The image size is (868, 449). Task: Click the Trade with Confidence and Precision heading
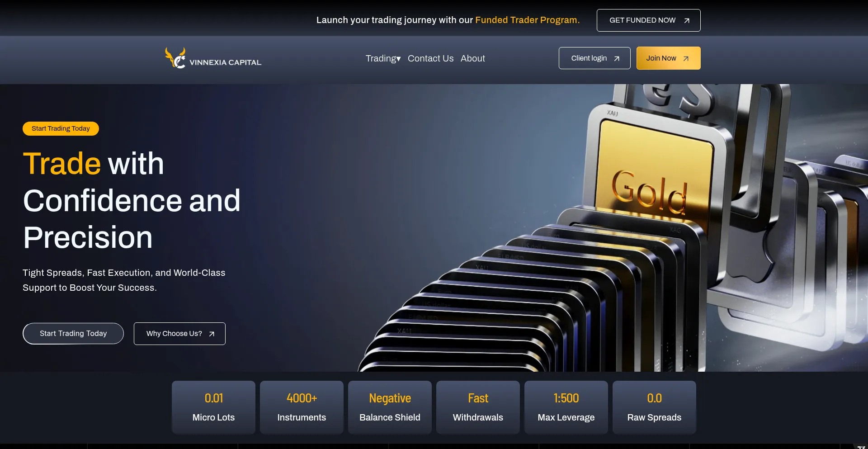point(132,200)
